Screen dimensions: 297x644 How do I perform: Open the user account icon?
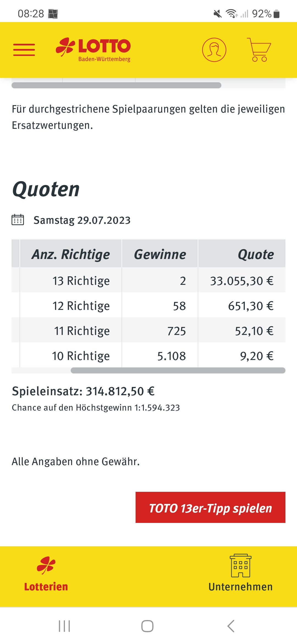click(x=214, y=50)
